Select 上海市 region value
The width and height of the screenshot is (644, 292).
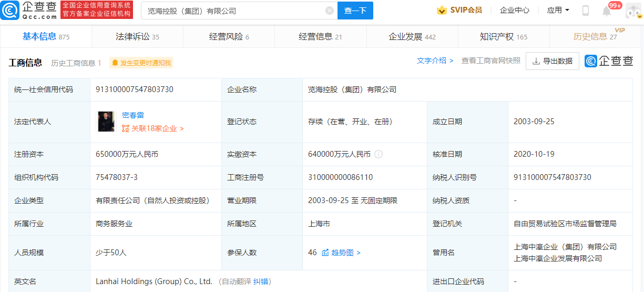(319, 224)
